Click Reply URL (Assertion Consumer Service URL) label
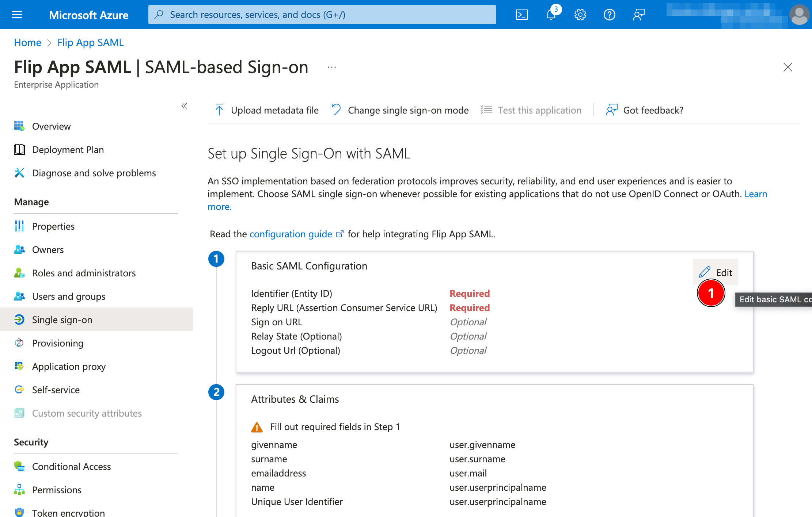 344,308
